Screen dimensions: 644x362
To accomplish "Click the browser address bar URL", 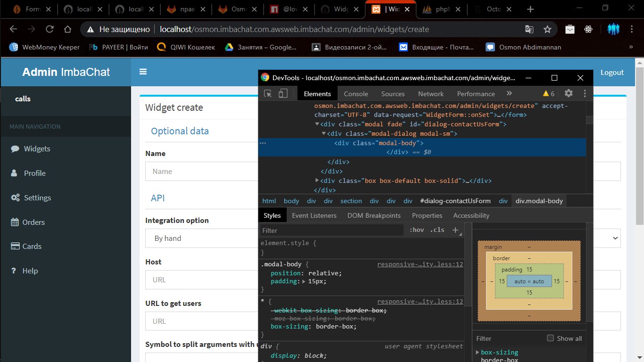I will click(x=294, y=29).
